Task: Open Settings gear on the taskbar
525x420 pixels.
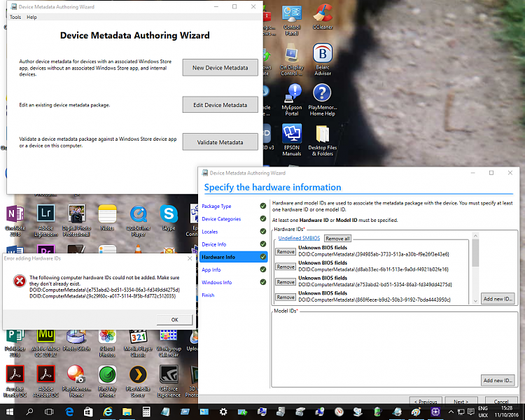Action: coord(223,412)
